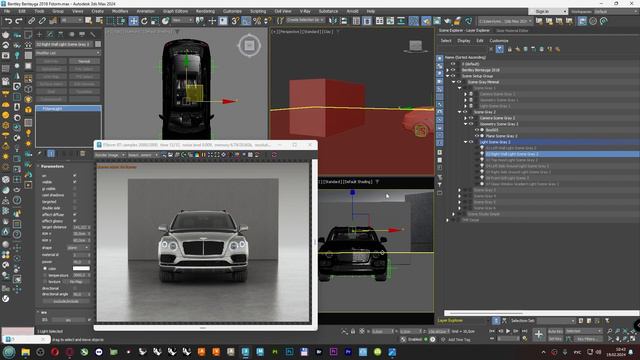Activate the Select and Scale tool
The image size is (640, 360).
coord(155,20)
